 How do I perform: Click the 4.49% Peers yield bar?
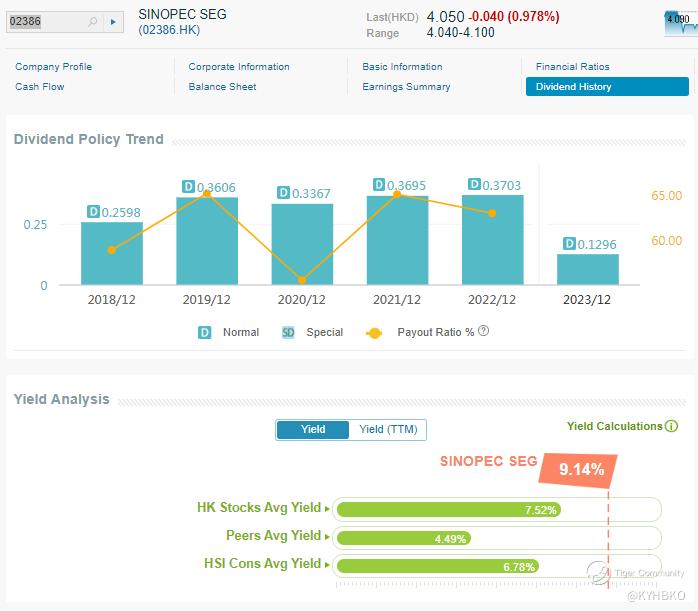(x=404, y=538)
